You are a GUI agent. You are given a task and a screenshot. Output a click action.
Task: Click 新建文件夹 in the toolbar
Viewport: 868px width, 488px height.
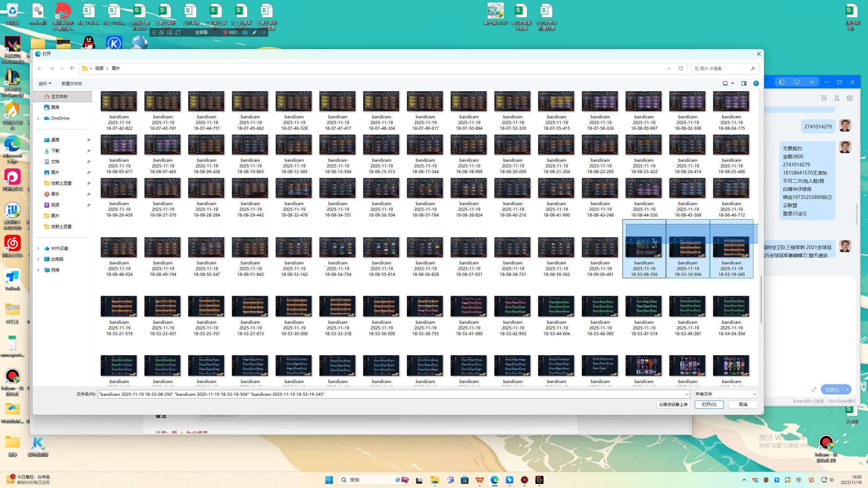(x=72, y=83)
